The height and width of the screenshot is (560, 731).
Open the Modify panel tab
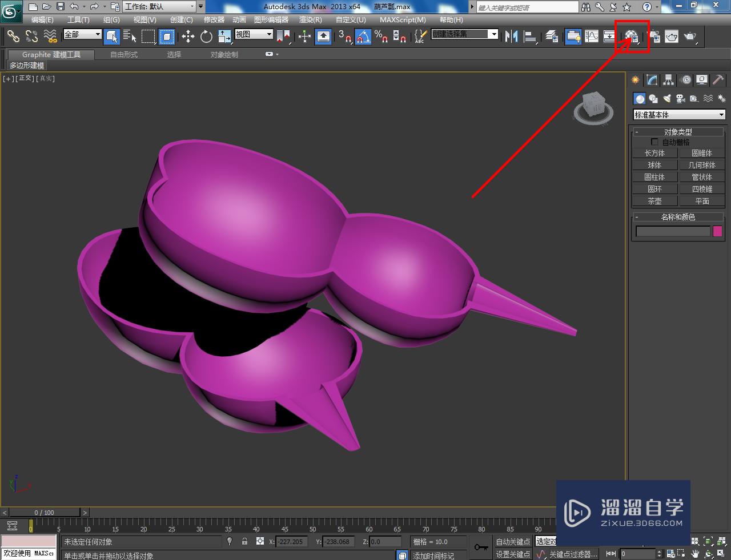(x=652, y=80)
